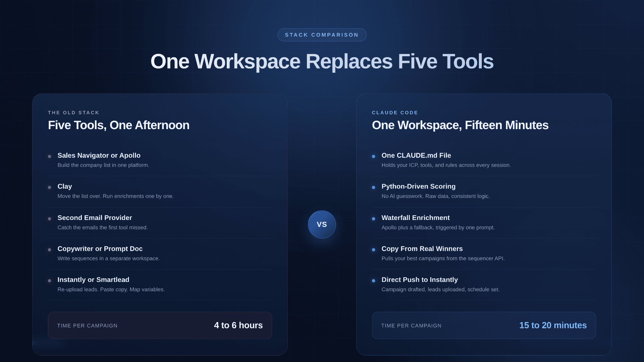644x362 pixels.
Task: Expand the One Workspace, Fifteen Minutes section
Action: pos(460,125)
